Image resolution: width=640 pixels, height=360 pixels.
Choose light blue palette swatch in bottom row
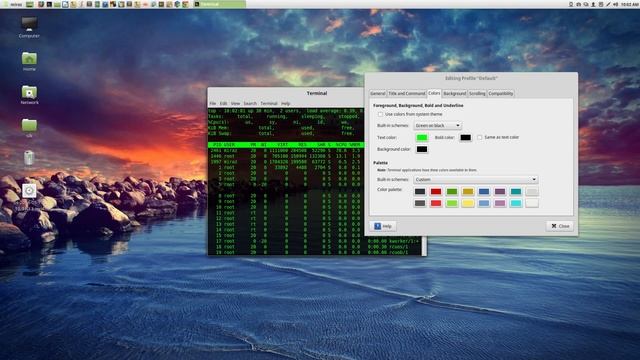pyautogui.click(x=484, y=203)
